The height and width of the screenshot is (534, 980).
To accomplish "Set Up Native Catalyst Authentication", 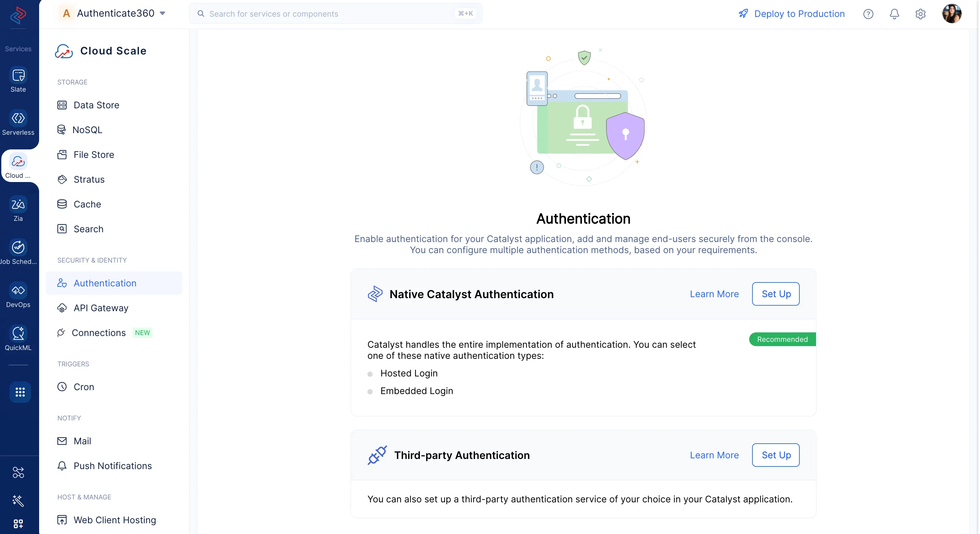I will [x=776, y=294].
